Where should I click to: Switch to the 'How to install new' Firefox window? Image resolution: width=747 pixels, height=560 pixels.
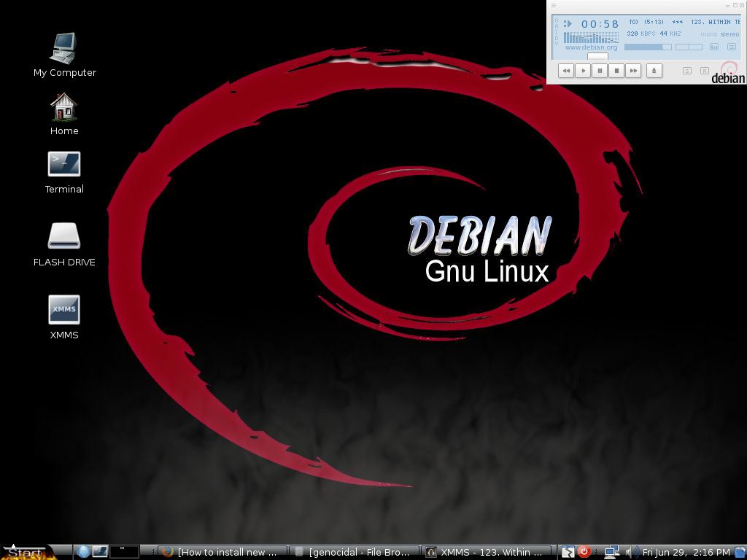pos(222,552)
